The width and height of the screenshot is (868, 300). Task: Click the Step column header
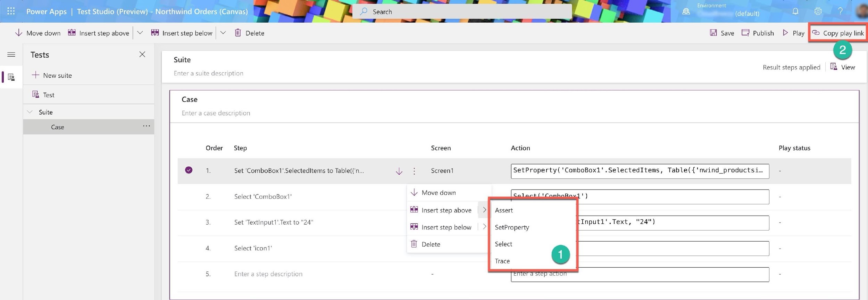click(x=240, y=148)
